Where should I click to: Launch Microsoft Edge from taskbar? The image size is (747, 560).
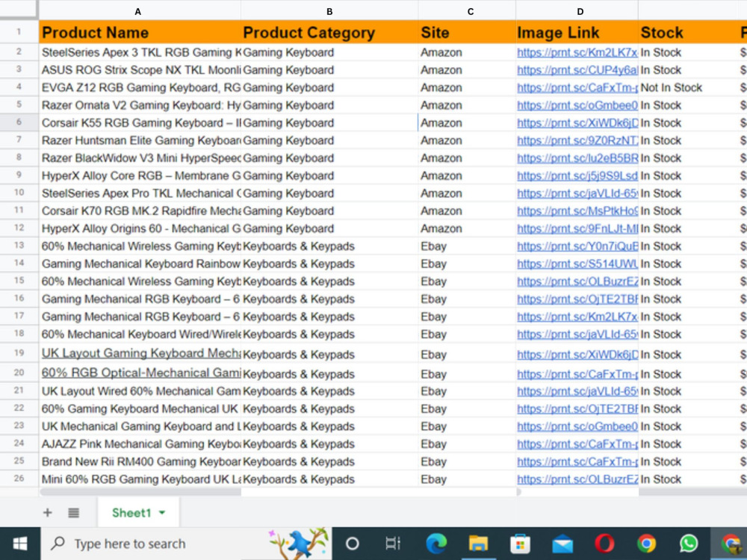point(436,544)
